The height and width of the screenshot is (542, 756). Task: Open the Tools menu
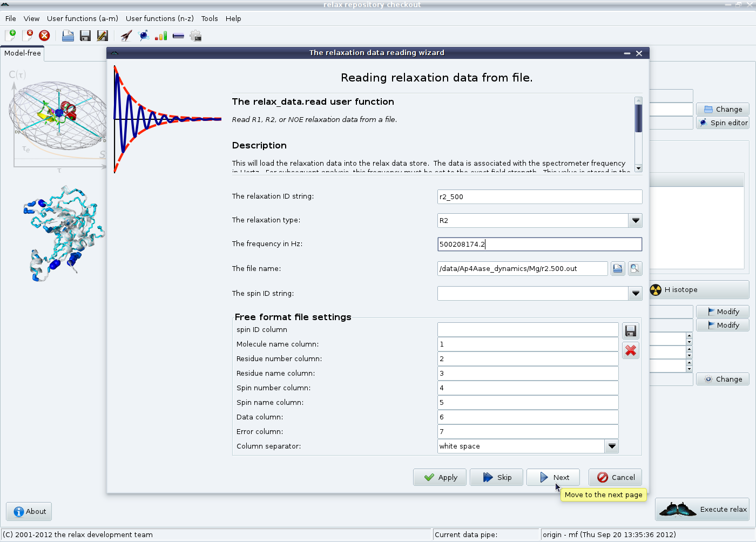(x=210, y=18)
